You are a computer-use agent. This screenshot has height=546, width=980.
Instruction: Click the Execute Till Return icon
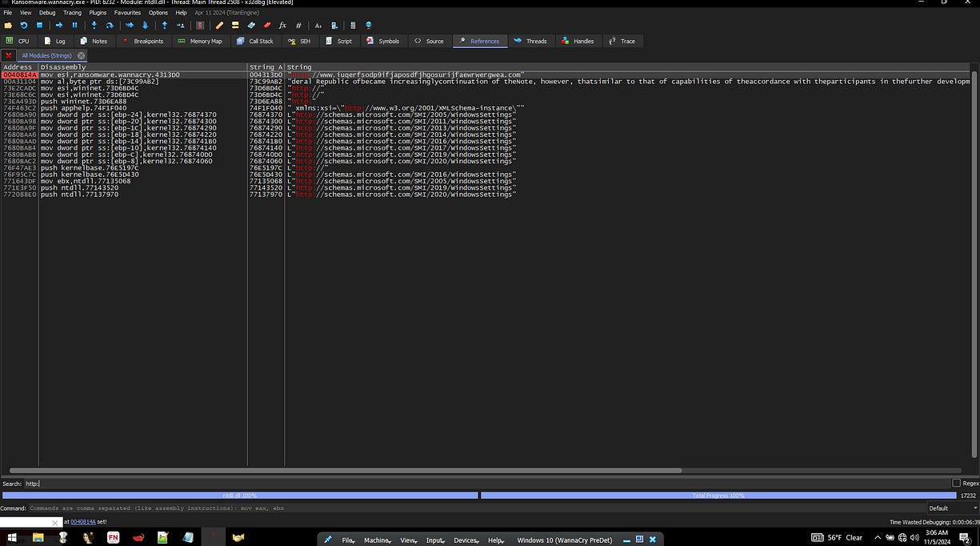pos(164,26)
